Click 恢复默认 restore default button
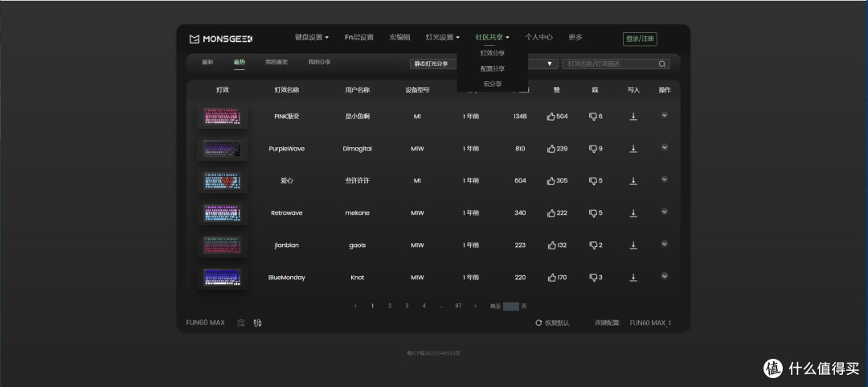Viewport: 868px width, 387px height. (552, 323)
